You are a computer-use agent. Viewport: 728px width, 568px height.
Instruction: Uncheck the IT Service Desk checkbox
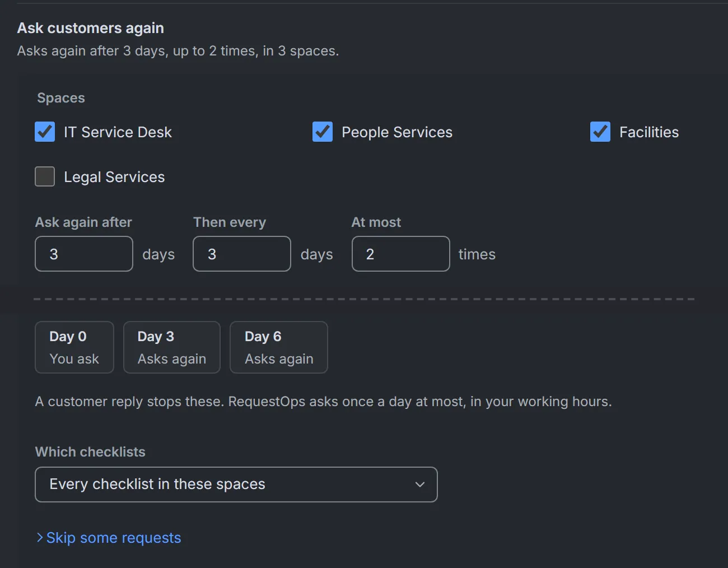point(45,132)
